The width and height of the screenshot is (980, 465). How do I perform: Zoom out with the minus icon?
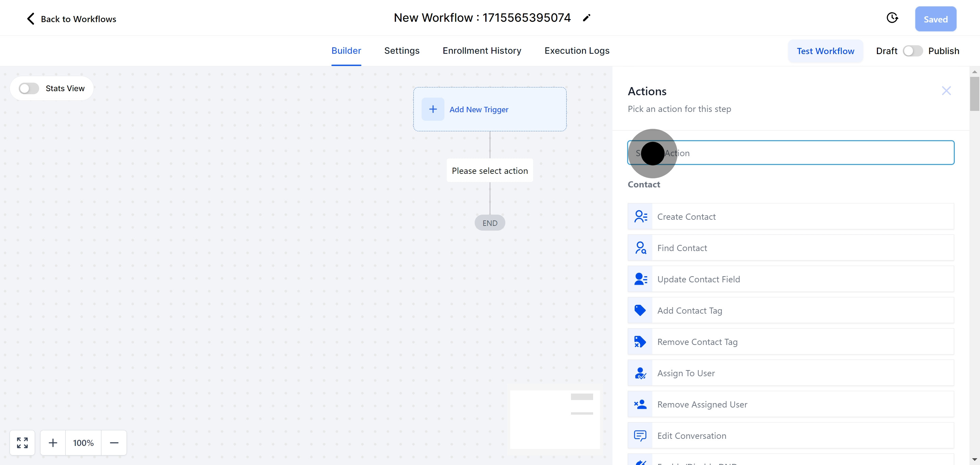(x=114, y=443)
